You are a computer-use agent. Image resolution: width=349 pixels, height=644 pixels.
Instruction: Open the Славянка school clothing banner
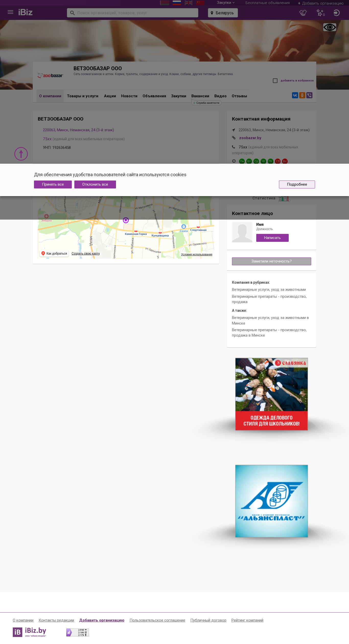tap(271, 394)
